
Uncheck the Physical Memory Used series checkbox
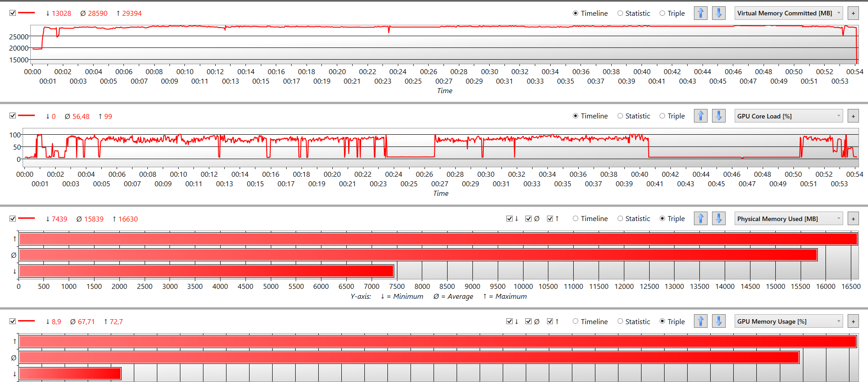tap(13, 219)
